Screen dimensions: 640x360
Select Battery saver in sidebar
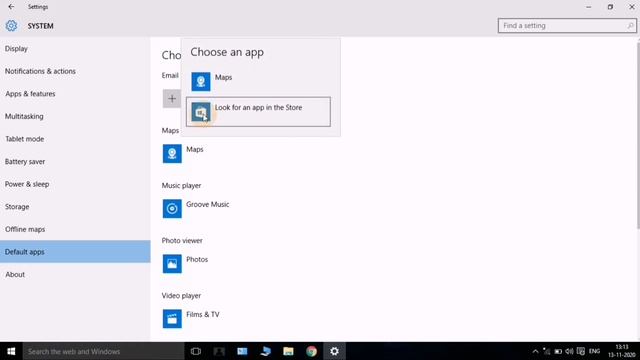(x=75, y=162)
